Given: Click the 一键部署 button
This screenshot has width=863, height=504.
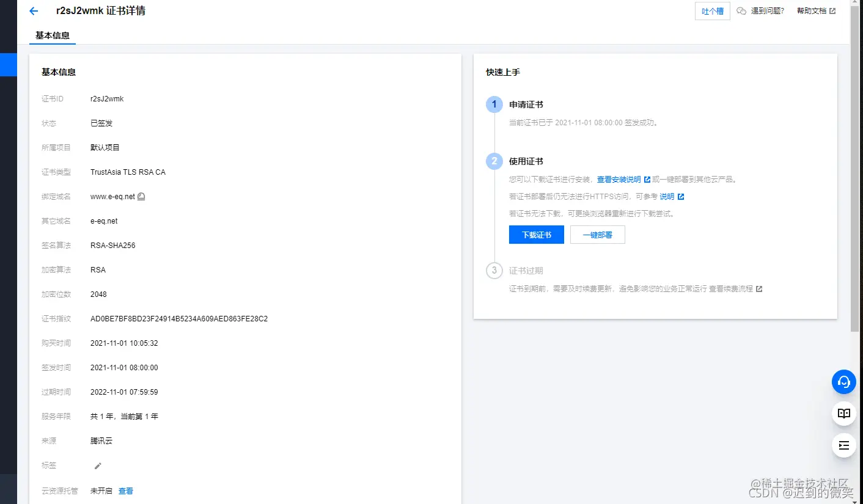Looking at the screenshot, I should pyautogui.click(x=598, y=235).
